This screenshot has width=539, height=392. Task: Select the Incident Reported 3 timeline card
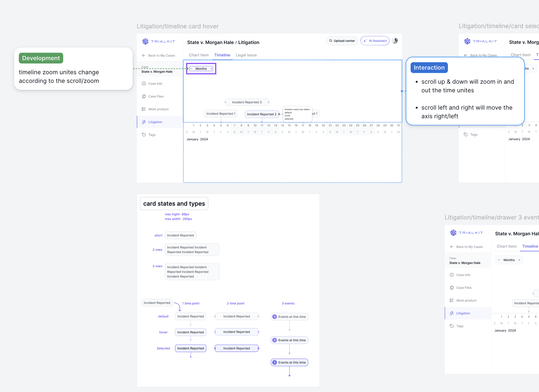[x=247, y=102]
